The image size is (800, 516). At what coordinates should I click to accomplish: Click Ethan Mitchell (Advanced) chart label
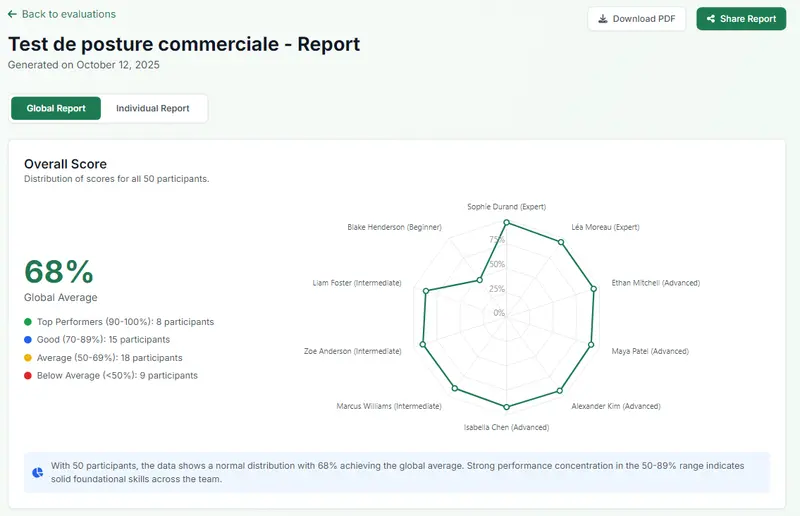(x=655, y=283)
